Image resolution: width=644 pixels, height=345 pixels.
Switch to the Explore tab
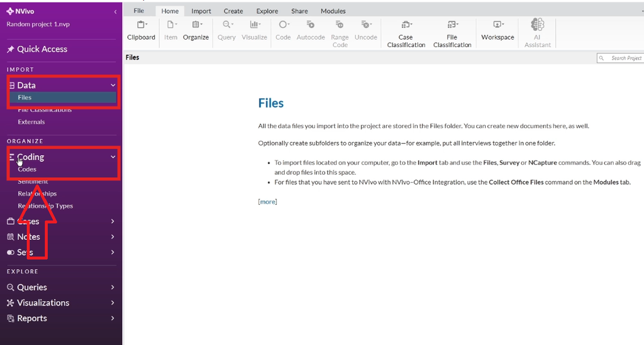pyautogui.click(x=267, y=11)
